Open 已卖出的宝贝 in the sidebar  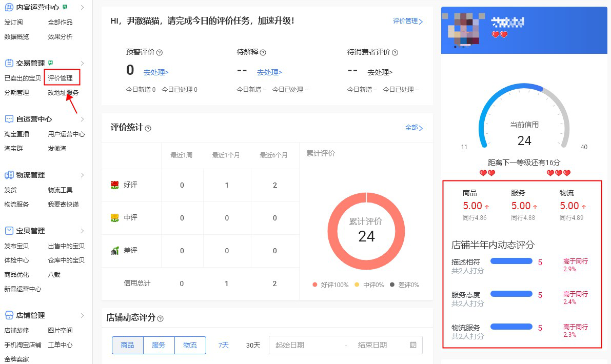23,78
